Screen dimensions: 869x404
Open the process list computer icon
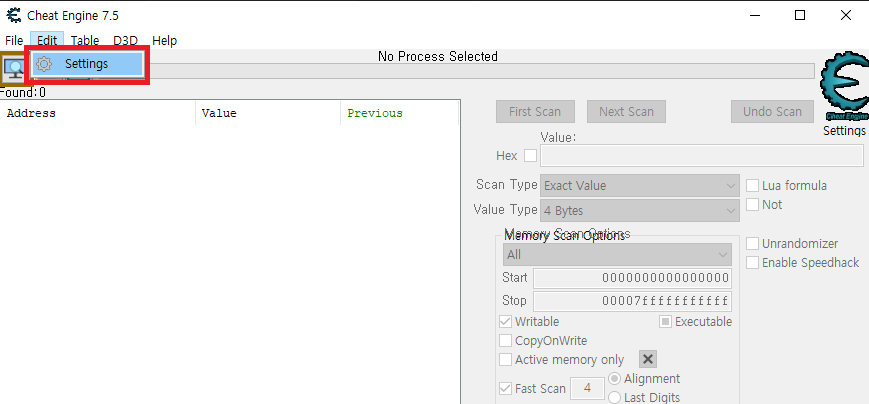tap(12, 68)
